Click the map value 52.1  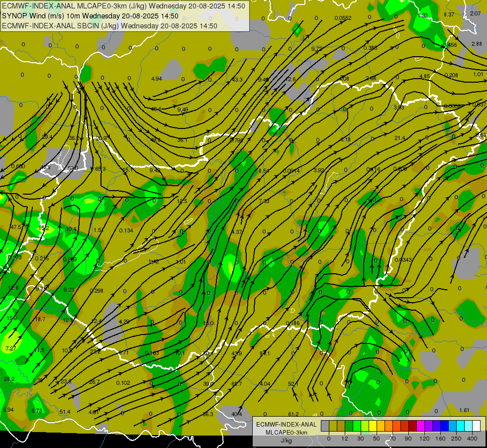click(293, 384)
